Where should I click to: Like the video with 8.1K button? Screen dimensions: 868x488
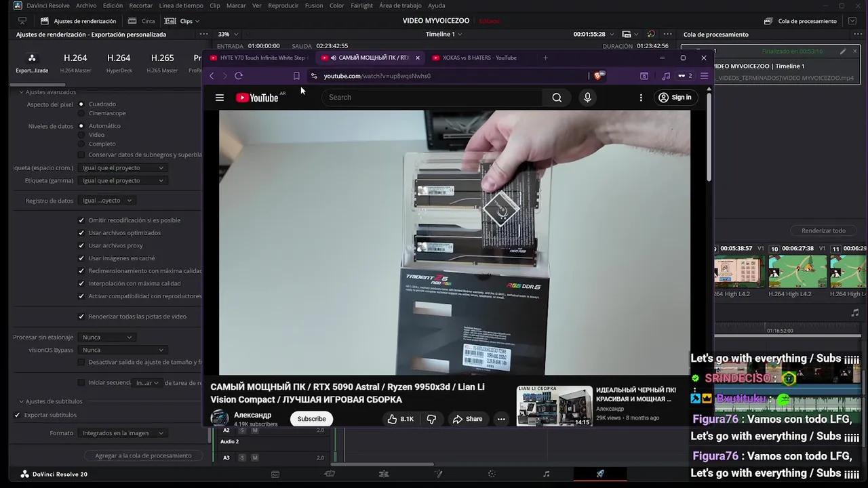[x=400, y=419]
